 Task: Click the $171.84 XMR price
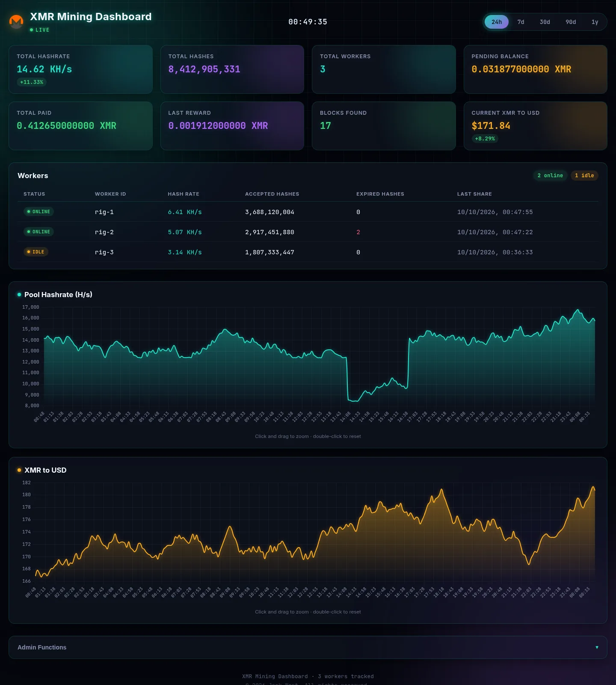(491, 126)
